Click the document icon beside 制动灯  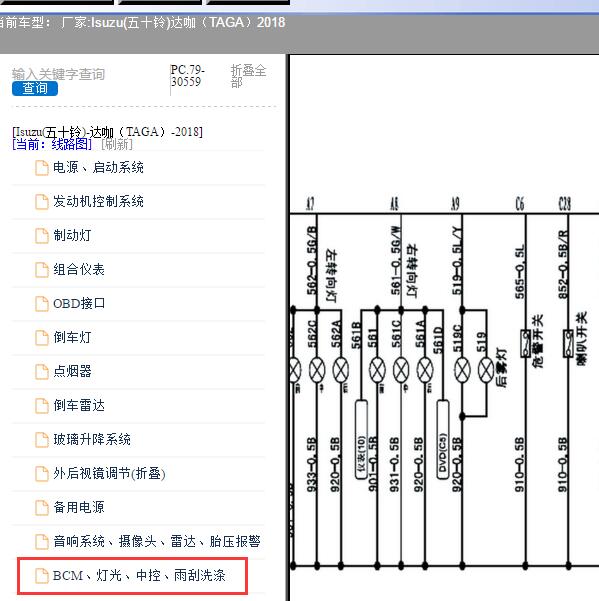[x=42, y=236]
